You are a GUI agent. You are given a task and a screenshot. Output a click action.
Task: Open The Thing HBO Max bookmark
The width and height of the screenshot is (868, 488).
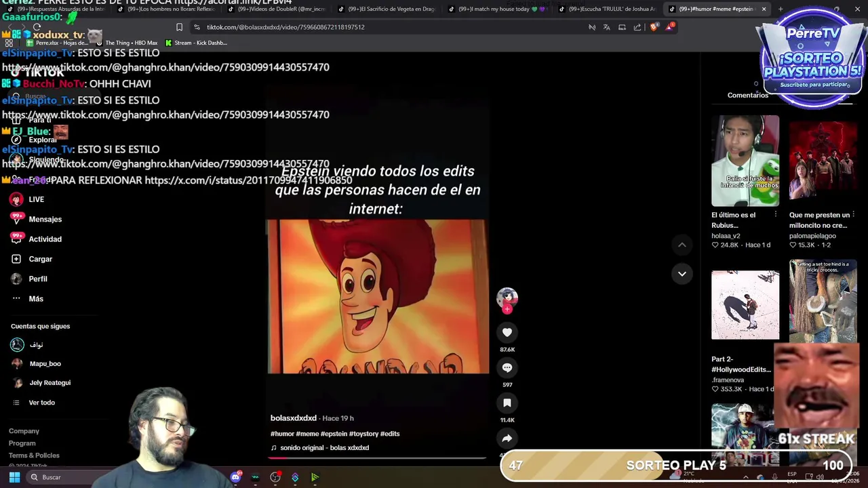(126, 43)
